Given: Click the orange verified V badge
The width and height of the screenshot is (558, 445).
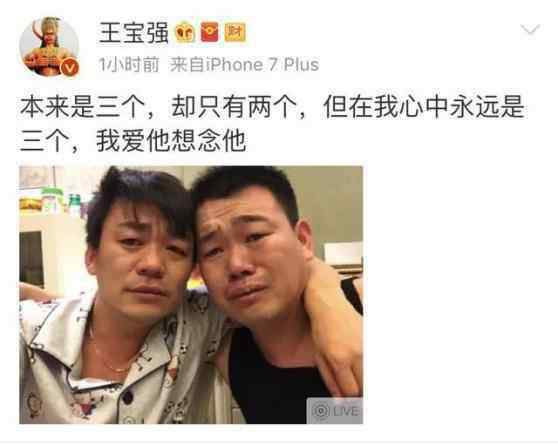Looking at the screenshot, I should 70,67.
